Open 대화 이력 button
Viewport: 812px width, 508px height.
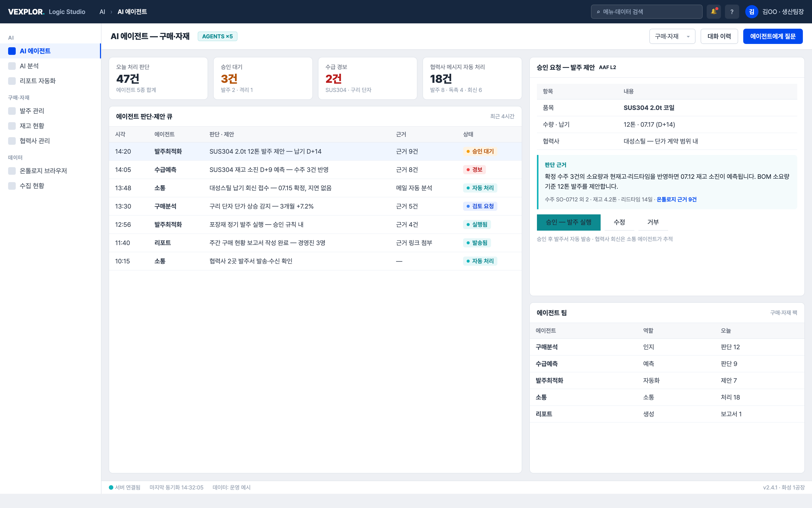click(719, 36)
